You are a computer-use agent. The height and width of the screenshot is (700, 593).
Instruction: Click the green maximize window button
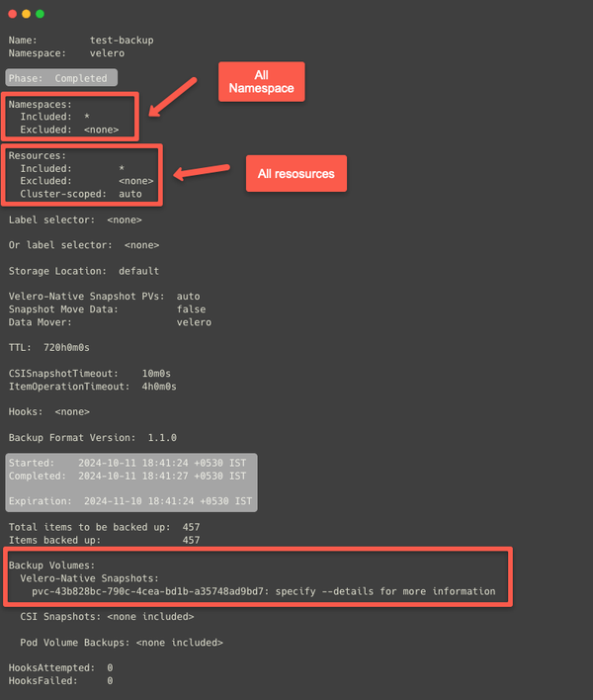coord(40,15)
